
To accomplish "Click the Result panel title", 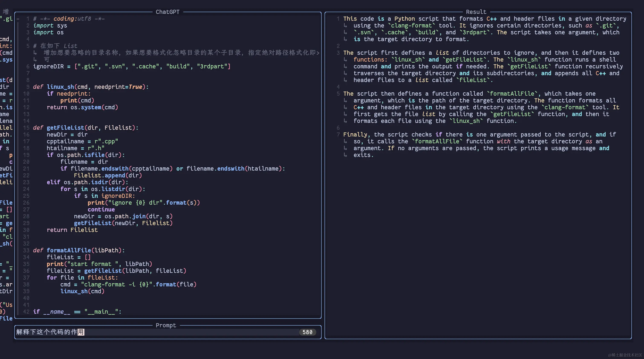I will click(x=476, y=12).
